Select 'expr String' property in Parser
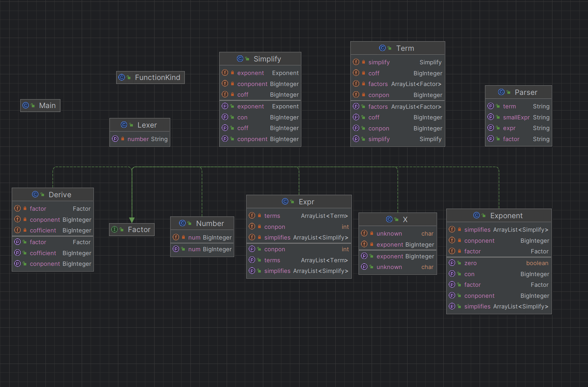588x387 pixels. 518,128
